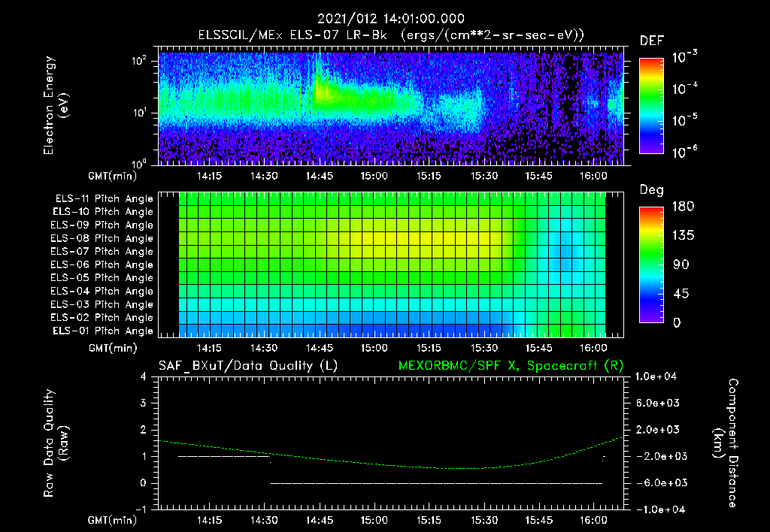Select the ELS-01 Pitch Angle row label
Screen dimensions: 770x532
103,331
